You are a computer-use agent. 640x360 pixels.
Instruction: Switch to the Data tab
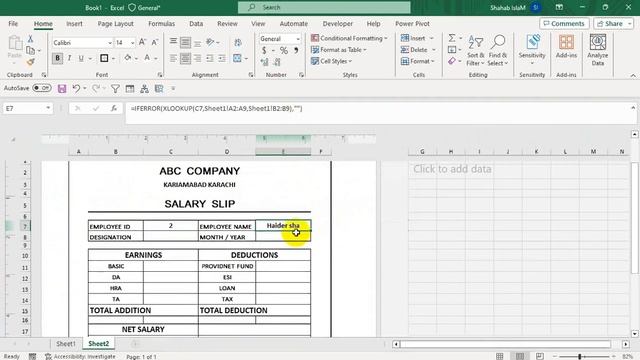point(196,24)
